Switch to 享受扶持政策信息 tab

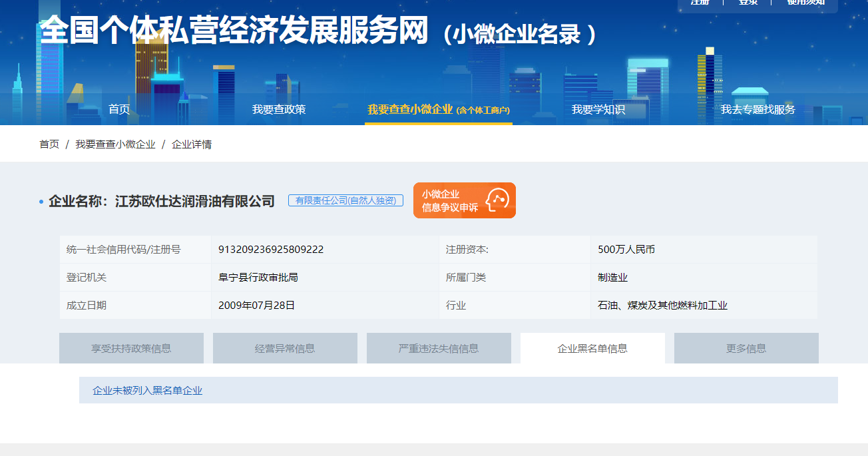pos(131,348)
